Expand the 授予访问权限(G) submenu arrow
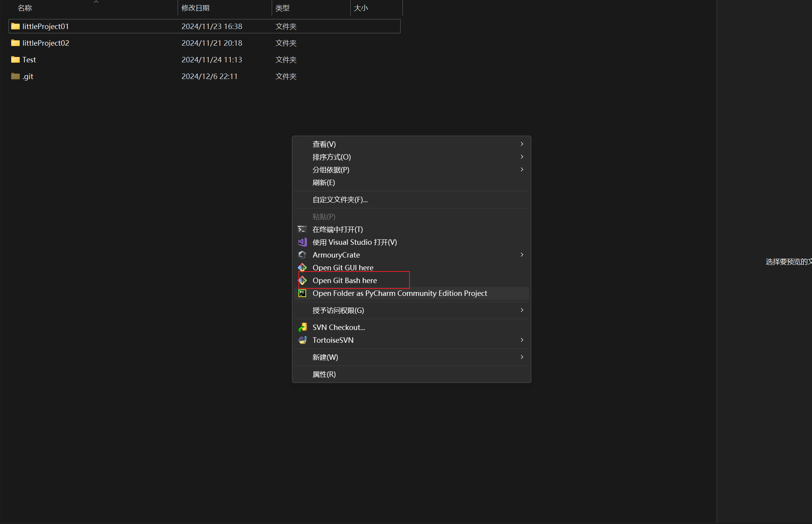 (522, 310)
